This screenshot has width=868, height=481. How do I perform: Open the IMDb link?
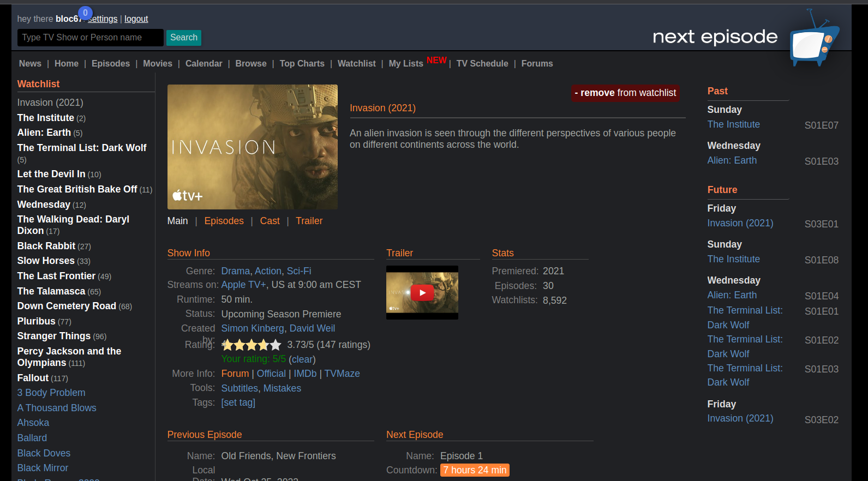click(x=305, y=374)
